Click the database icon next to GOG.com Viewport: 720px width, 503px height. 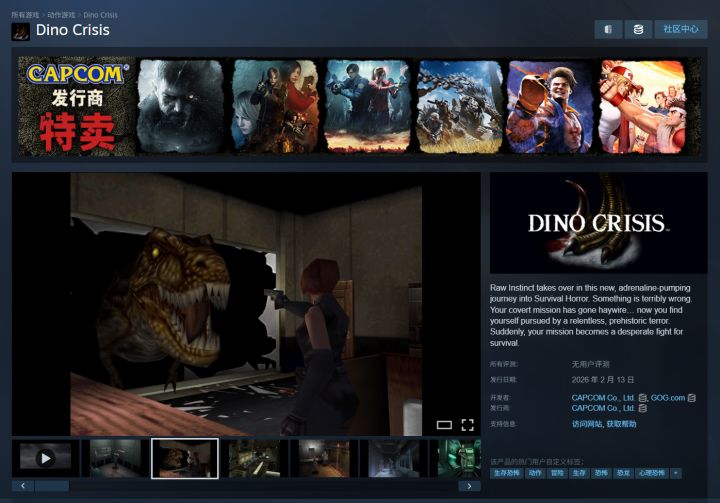click(692, 398)
